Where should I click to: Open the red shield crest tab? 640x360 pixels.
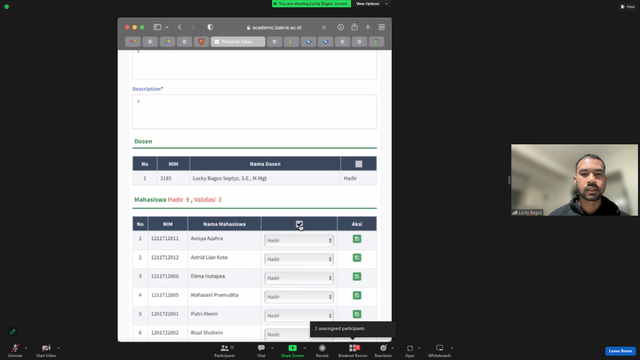click(201, 42)
